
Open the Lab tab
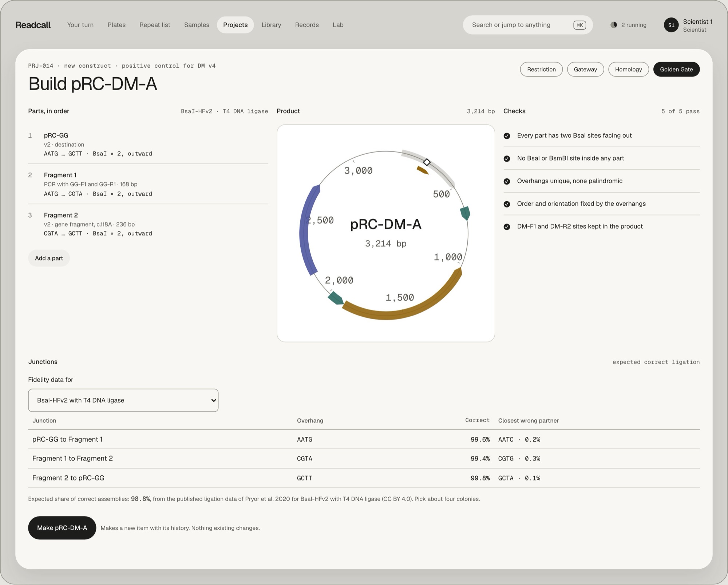click(x=338, y=25)
